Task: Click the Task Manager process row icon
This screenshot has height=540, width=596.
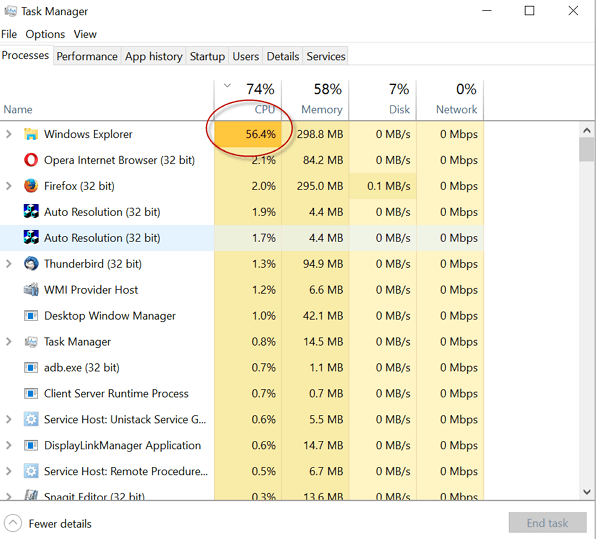Action: point(31,342)
